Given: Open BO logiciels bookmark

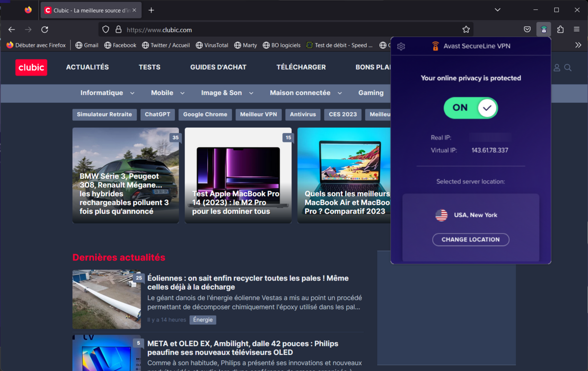Looking at the screenshot, I should (x=281, y=45).
